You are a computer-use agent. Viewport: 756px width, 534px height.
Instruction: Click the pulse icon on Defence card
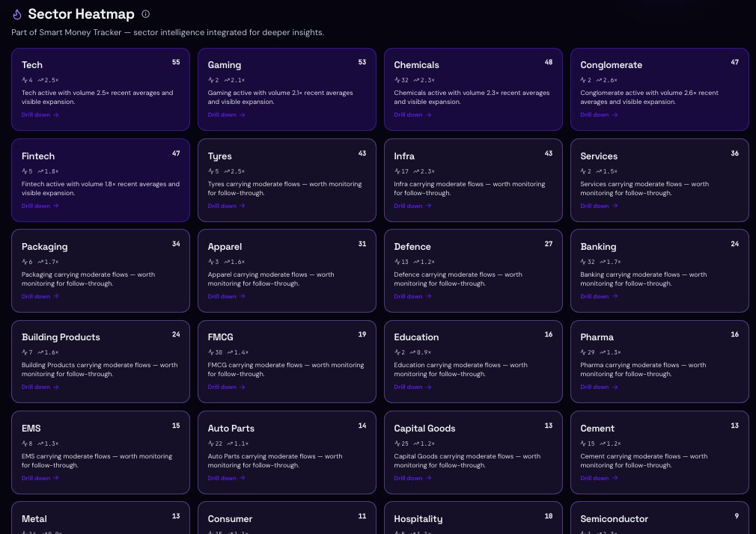tap(397, 262)
